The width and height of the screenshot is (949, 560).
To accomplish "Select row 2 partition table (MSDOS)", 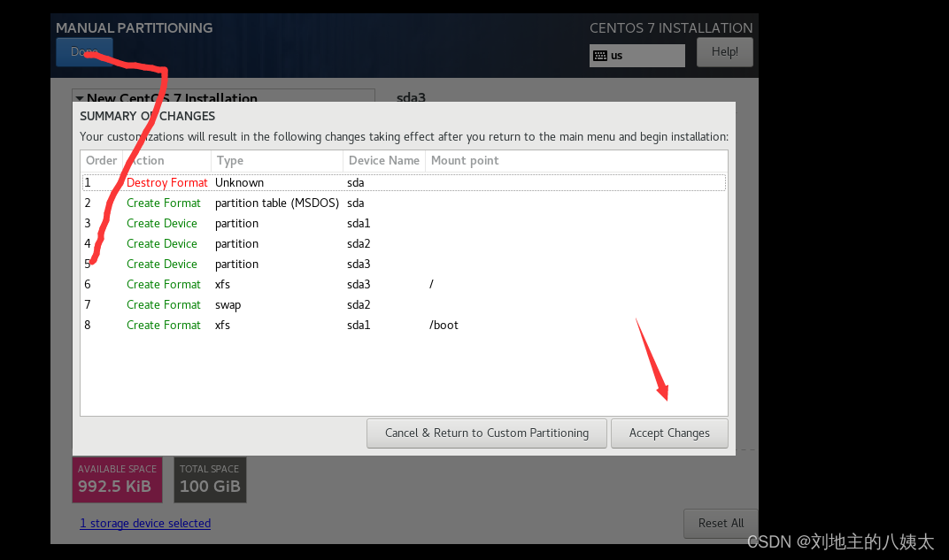I will (404, 203).
